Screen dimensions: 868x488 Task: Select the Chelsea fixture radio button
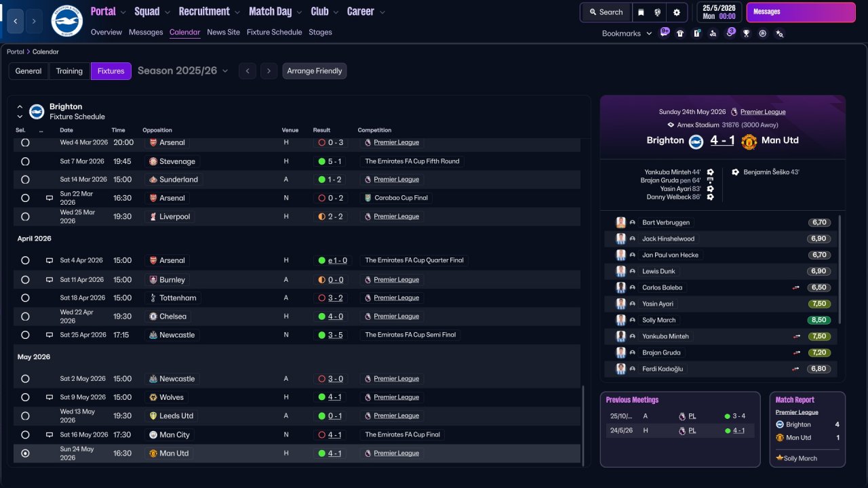pos(25,317)
